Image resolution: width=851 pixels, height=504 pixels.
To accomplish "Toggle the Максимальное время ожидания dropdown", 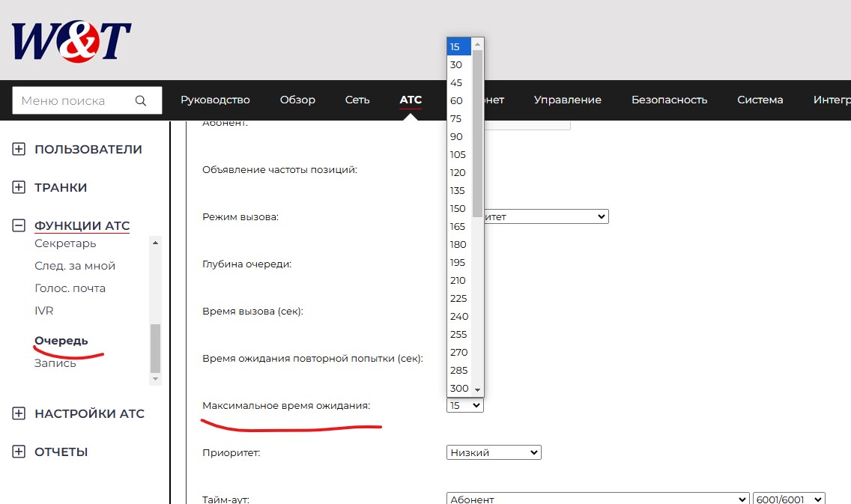I will pyautogui.click(x=465, y=405).
